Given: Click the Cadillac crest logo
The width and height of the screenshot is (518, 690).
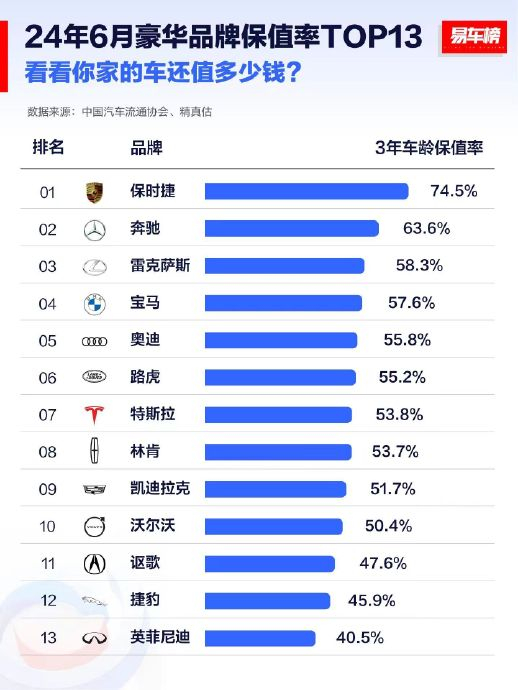Looking at the screenshot, I should coord(94,489).
